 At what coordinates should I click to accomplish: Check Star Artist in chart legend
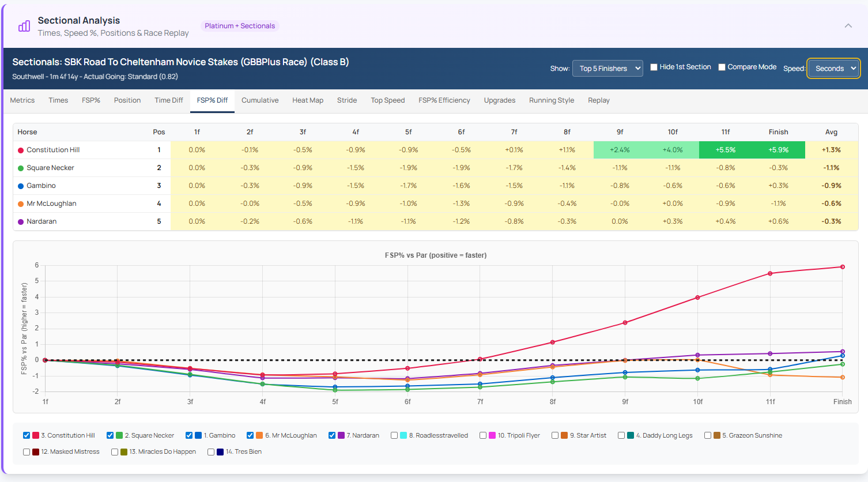coord(555,435)
